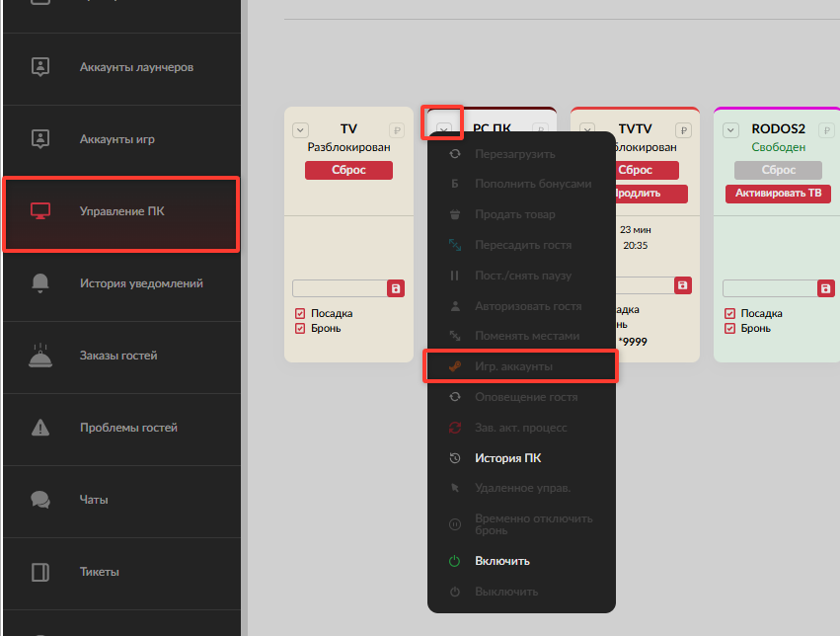840x636 pixels.
Task: Toggle Посадка checkbox on RODOS2 card
Action: point(729,313)
